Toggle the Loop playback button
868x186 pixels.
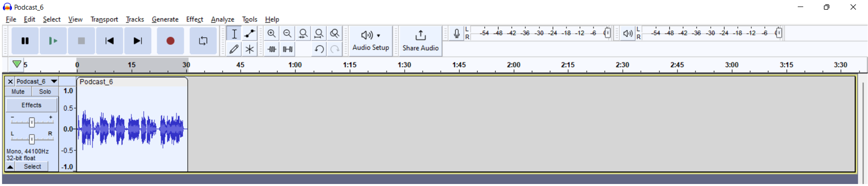(x=203, y=41)
